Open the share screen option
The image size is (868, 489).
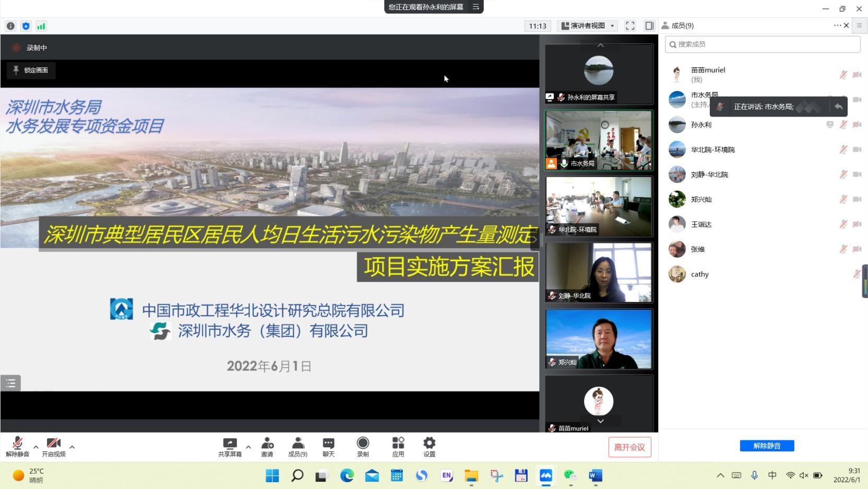[x=230, y=447]
